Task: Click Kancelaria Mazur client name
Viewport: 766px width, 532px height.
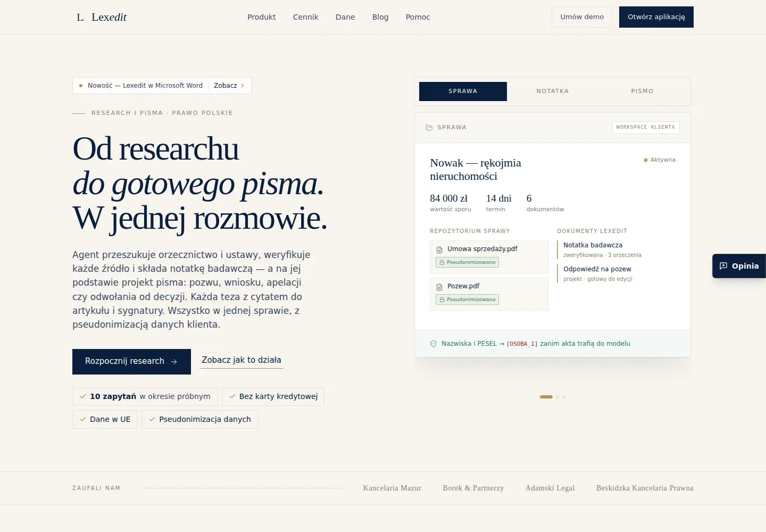Action: [x=392, y=488]
